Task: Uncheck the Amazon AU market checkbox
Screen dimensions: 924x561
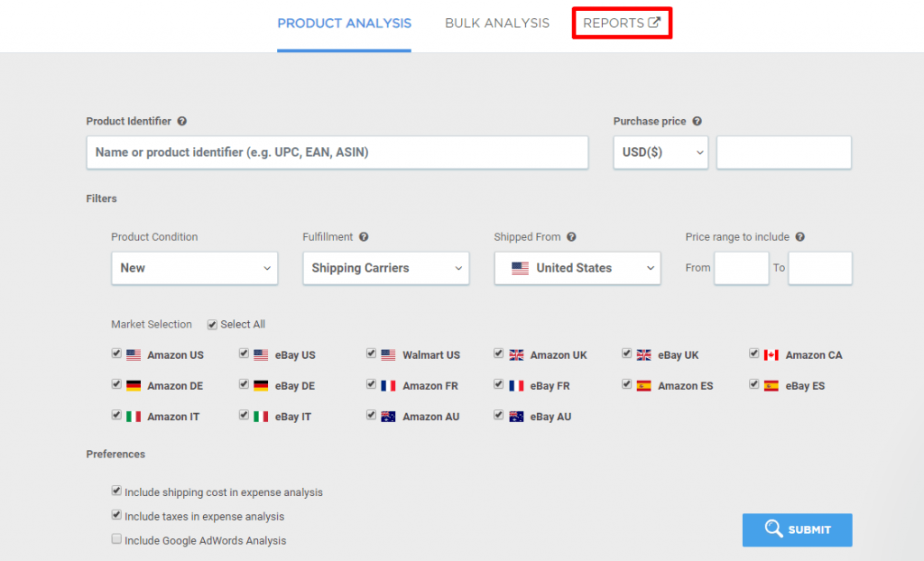Action: pyautogui.click(x=371, y=414)
